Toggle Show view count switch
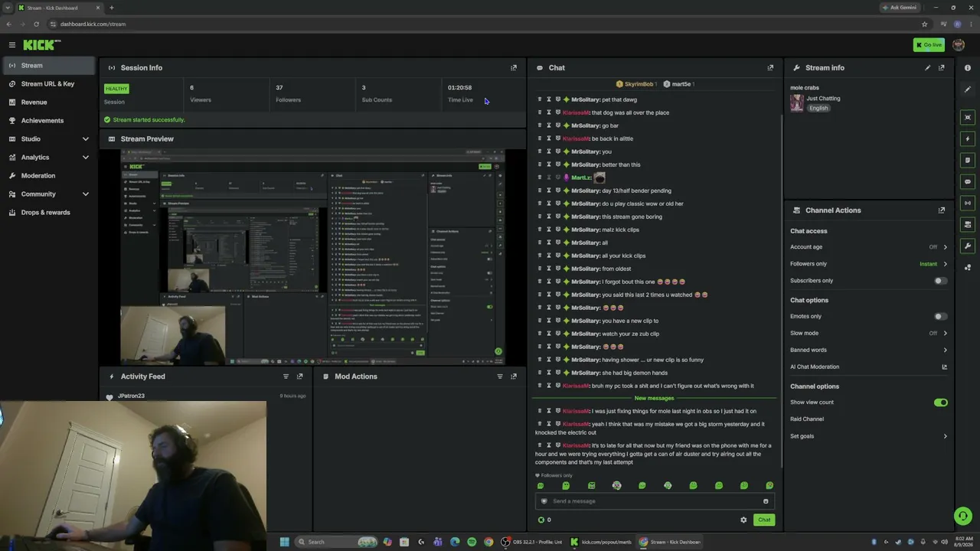The image size is (980, 551). coord(940,403)
